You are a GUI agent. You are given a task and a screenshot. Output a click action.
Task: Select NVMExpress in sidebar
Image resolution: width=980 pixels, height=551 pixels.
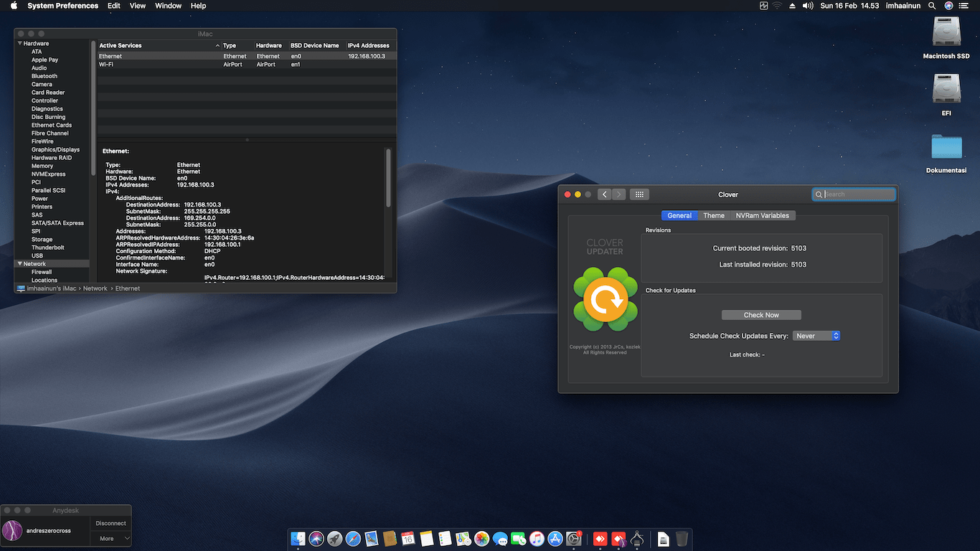coord(48,174)
